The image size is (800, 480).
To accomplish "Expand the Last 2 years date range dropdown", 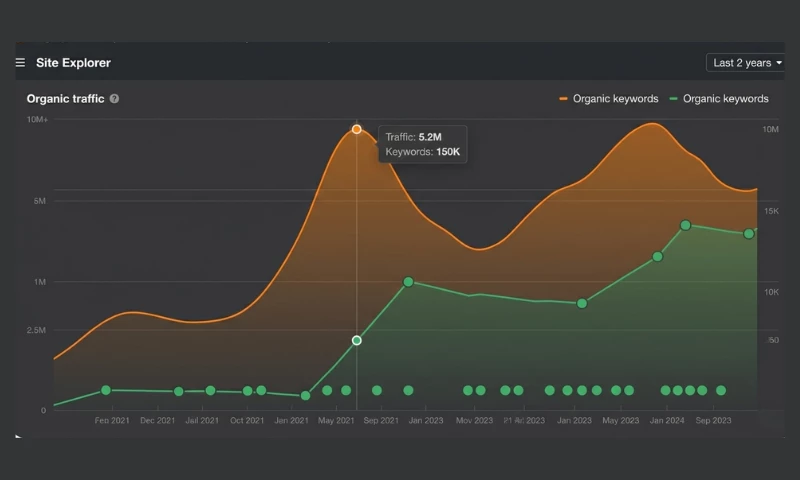I will pyautogui.click(x=746, y=63).
